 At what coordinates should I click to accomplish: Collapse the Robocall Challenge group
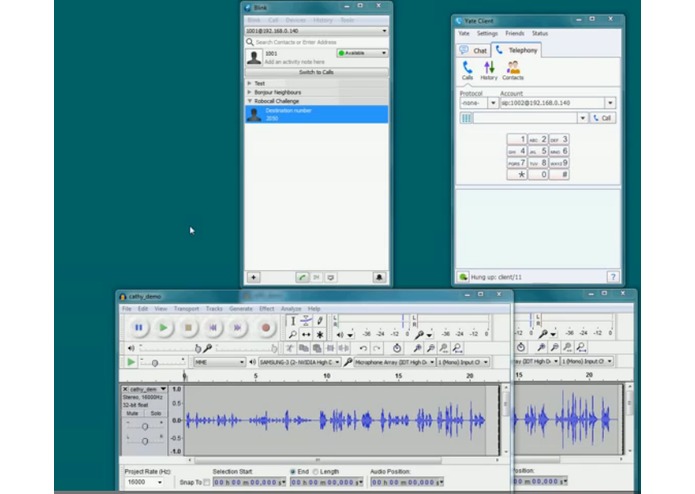click(x=249, y=101)
